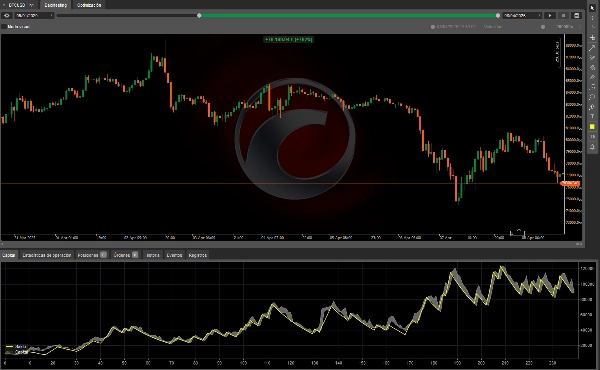Select the arrow markers drawing tool
600x370 pixels.
point(592,107)
